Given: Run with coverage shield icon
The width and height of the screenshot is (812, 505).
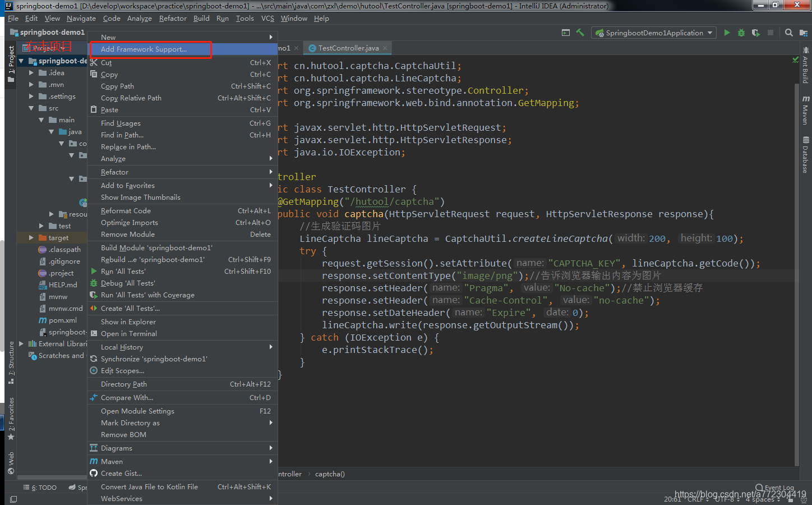Looking at the screenshot, I should click(x=756, y=33).
